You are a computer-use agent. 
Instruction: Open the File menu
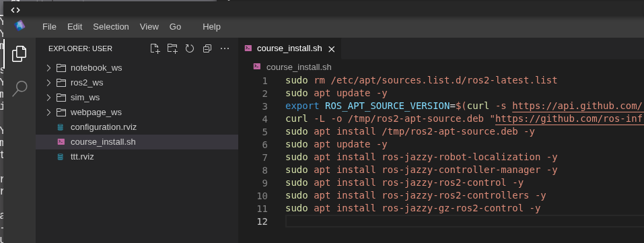point(49,27)
